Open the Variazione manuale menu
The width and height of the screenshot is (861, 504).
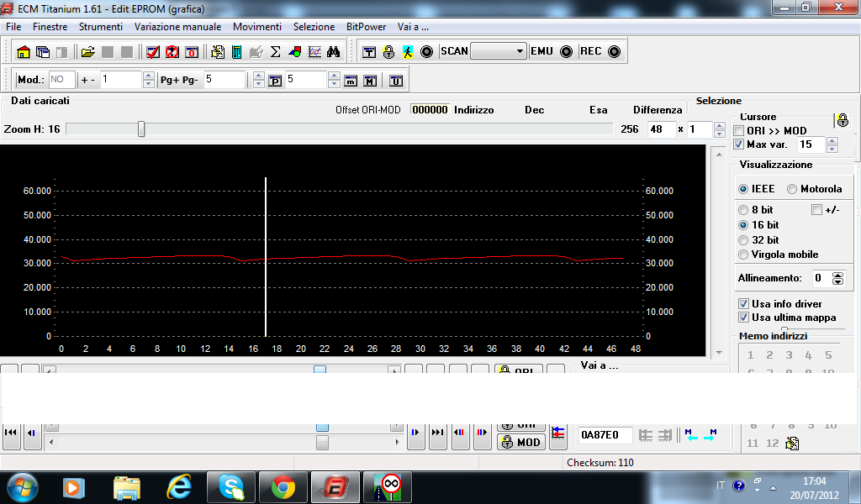(178, 27)
